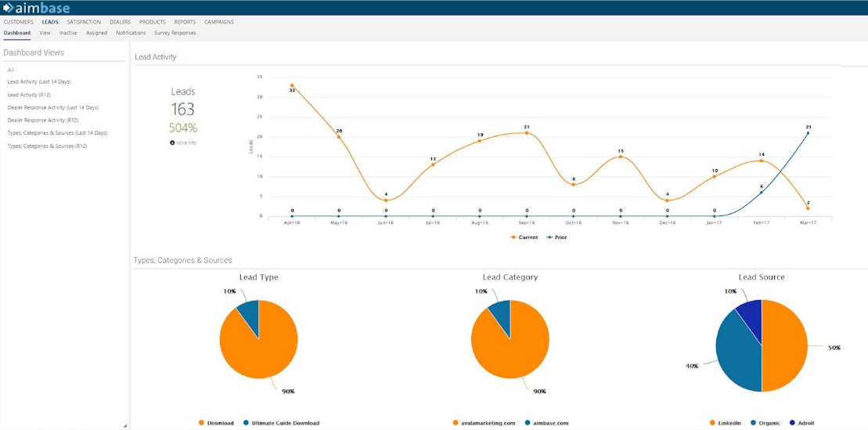
Task: Toggle the Current series legend item
Action: (524, 237)
